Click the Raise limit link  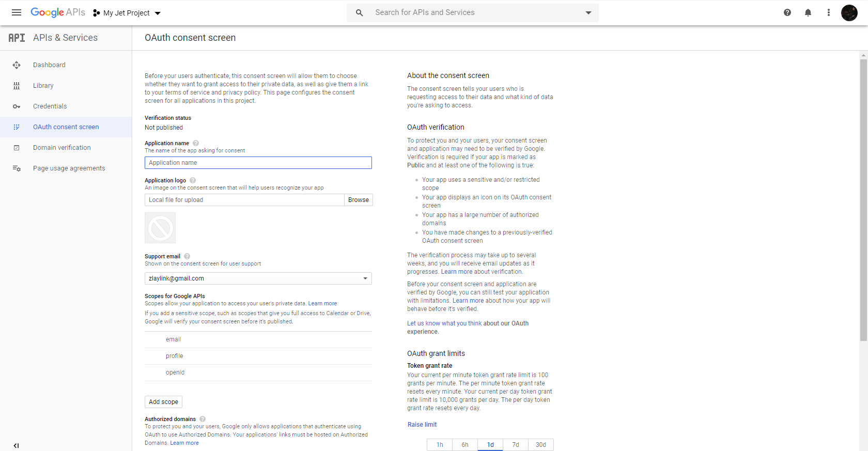pos(422,425)
